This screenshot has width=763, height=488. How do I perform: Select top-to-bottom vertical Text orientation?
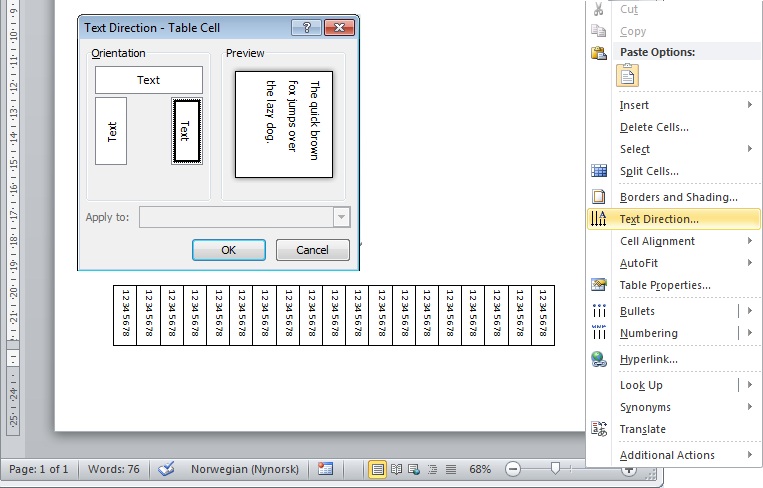(x=187, y=131)
